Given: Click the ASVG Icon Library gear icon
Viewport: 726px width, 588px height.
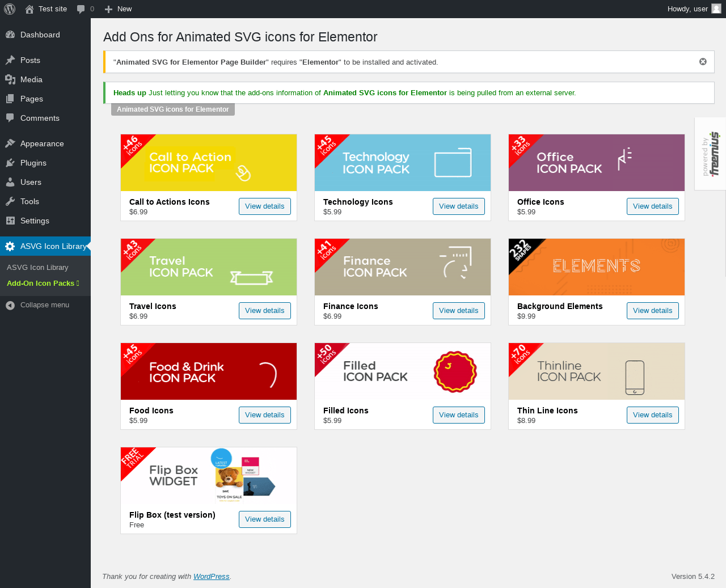Looking at the screenshot, I should [10, 246].
